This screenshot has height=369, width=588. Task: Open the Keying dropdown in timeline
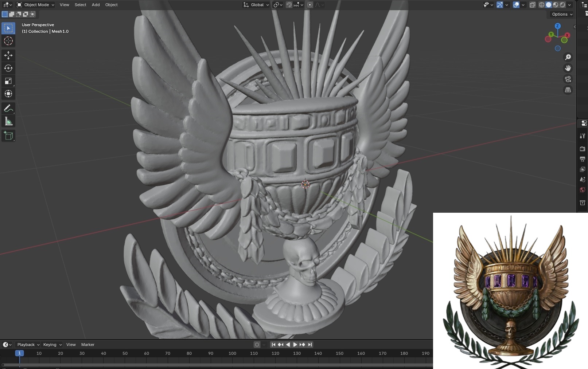click(52, 345)
